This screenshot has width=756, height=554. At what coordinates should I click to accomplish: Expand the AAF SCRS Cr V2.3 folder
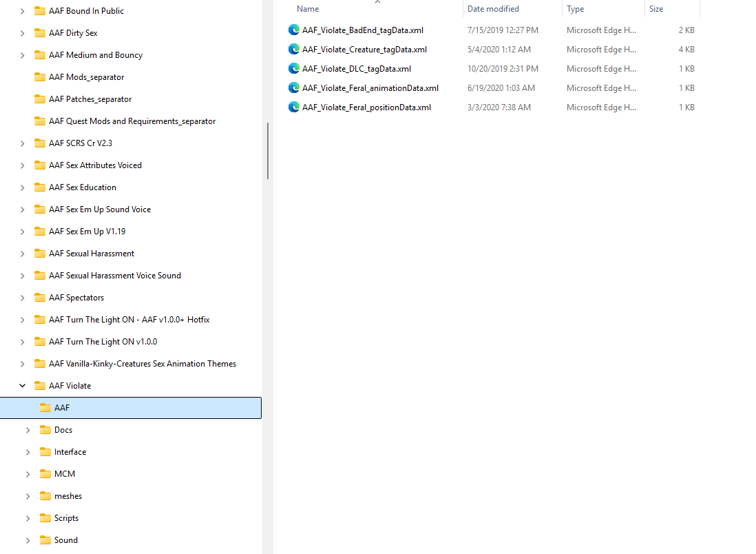click(x=22, y=143)
